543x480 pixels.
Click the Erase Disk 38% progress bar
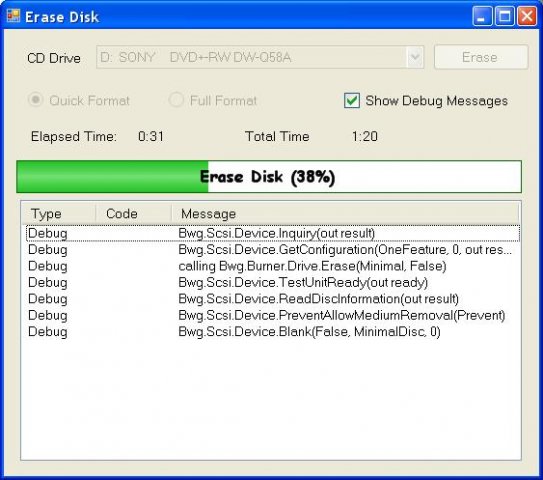pos(269,177)
